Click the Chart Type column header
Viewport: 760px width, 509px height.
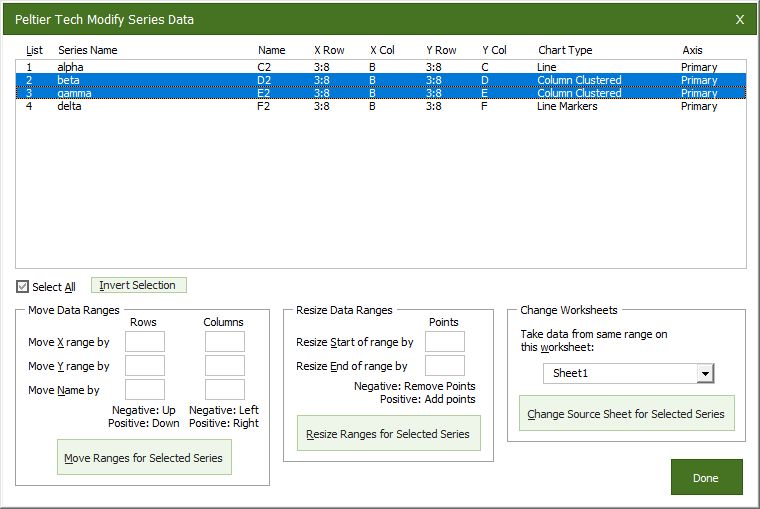tap(565, 50)
